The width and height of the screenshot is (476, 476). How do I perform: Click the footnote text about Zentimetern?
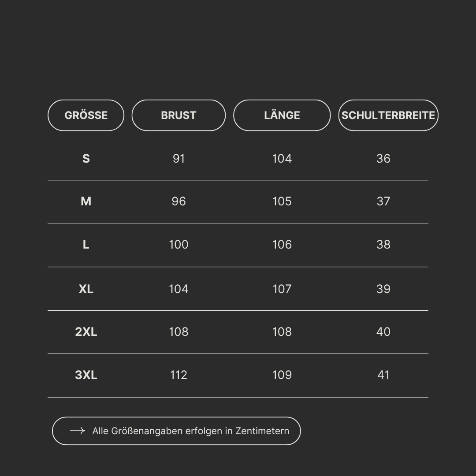pyautogui.click(x=191, y=431)
